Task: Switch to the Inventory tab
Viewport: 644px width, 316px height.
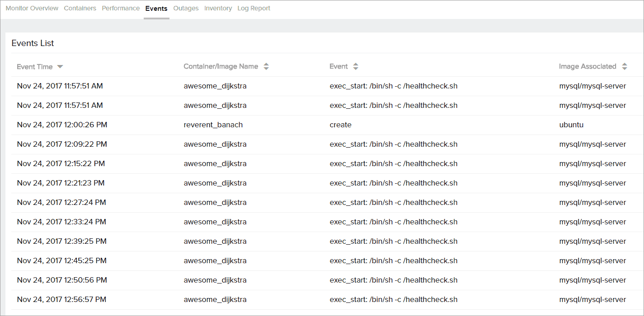Action: tap(218, 8)
